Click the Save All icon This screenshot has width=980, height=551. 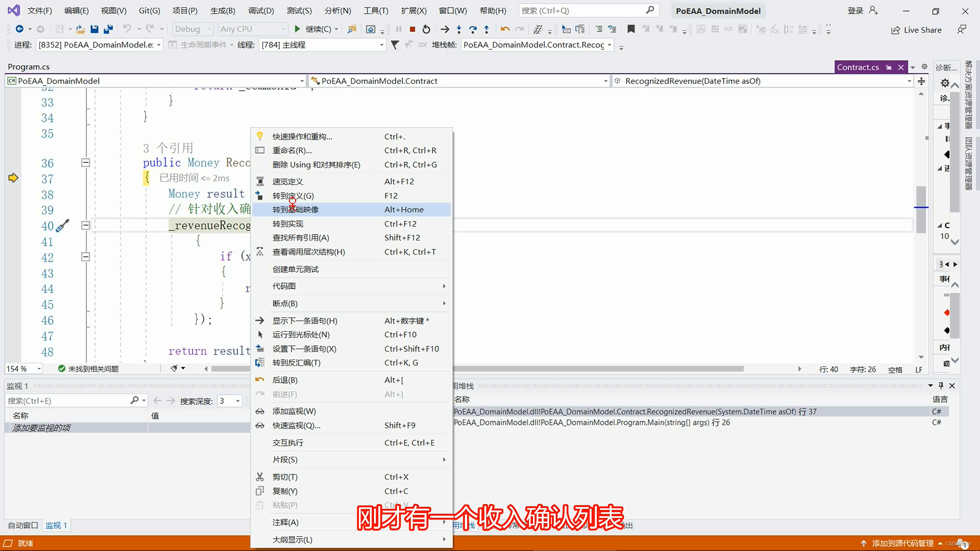pos(108,30)
